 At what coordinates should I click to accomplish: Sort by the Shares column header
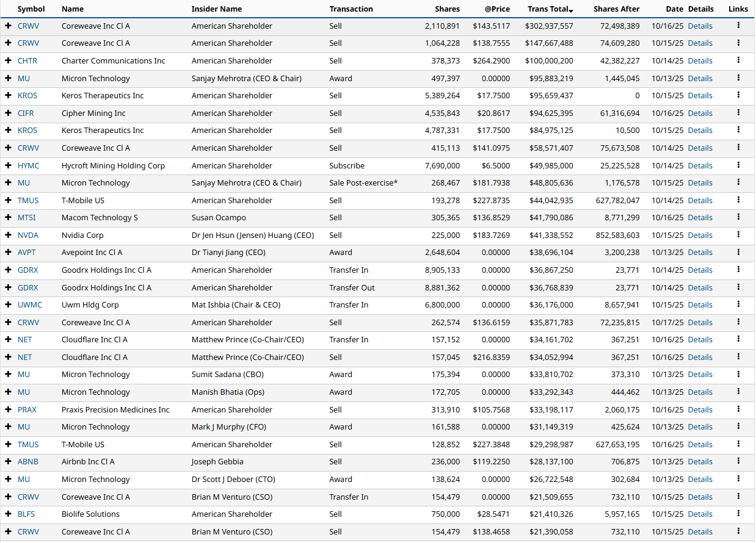(447, 9)
